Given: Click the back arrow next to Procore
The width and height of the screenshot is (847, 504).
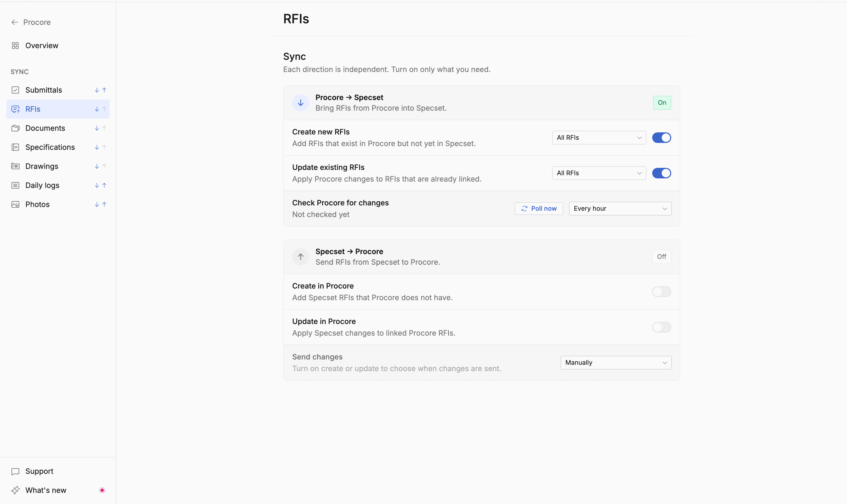Looking at the screenshot, I should point(15,22).
